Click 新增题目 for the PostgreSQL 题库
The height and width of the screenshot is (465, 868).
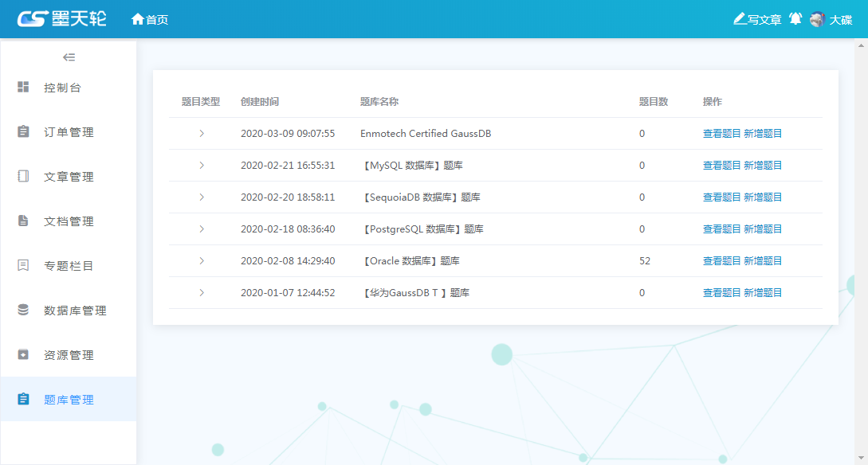pyautogui.click(x=763, y=229)
